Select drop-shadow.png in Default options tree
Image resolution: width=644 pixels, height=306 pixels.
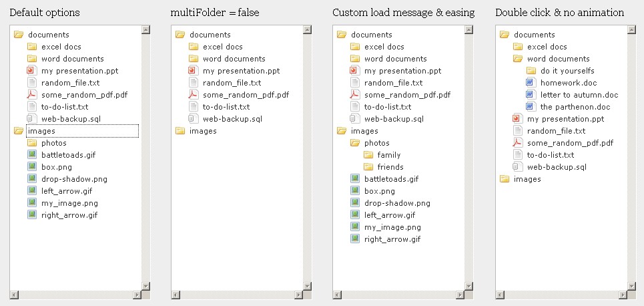tap(74, 179)
